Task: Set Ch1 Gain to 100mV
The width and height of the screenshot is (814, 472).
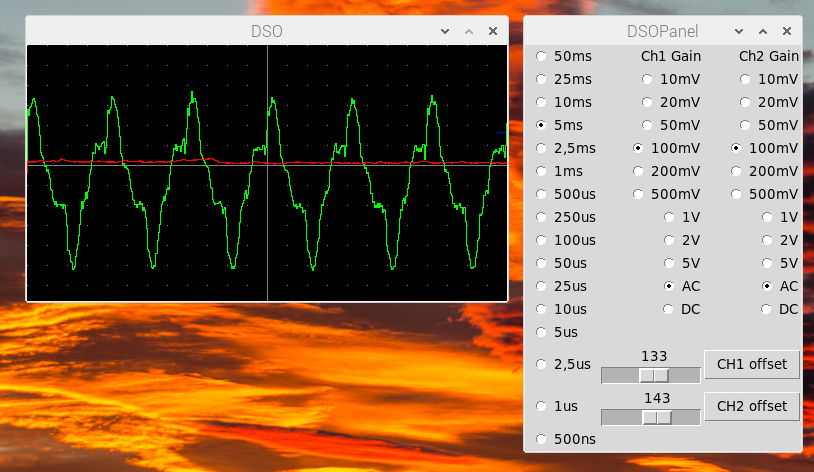Action: tap(666, 148)
